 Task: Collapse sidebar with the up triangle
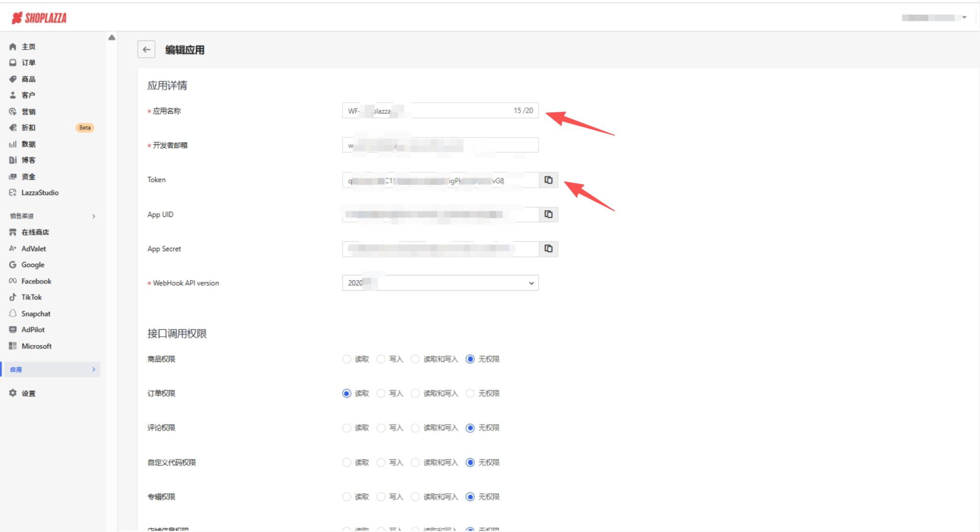point(112,37)
